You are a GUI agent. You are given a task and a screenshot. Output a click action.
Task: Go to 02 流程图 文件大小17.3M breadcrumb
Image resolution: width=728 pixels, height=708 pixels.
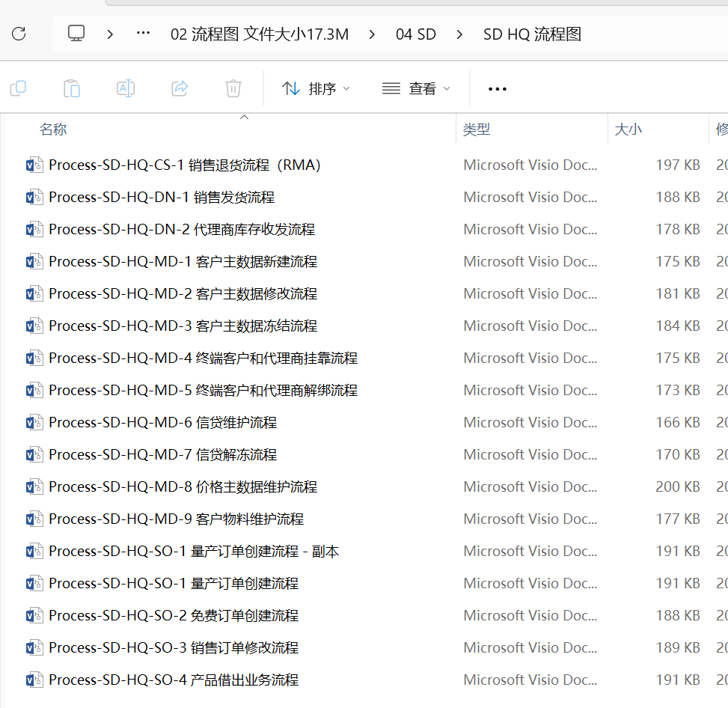click(x=260, y=34)
